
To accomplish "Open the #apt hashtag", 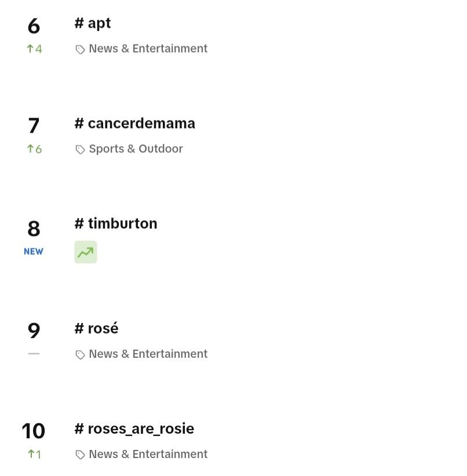I will tap(93, 23).
